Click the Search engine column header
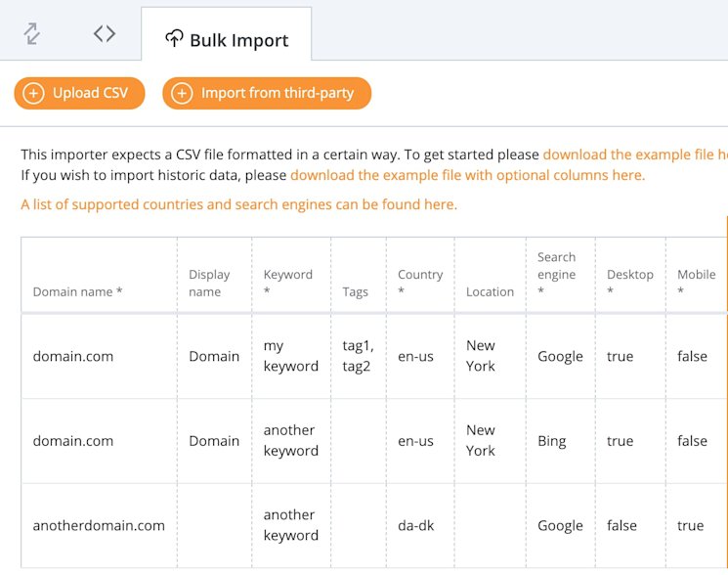The image size is (728, 575). (557, 274)
